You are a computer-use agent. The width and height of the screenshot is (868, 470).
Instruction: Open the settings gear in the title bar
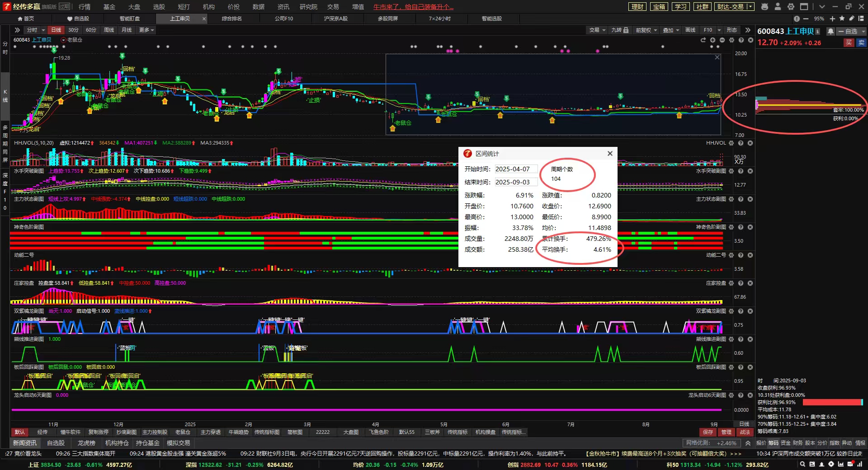[791, 7]
